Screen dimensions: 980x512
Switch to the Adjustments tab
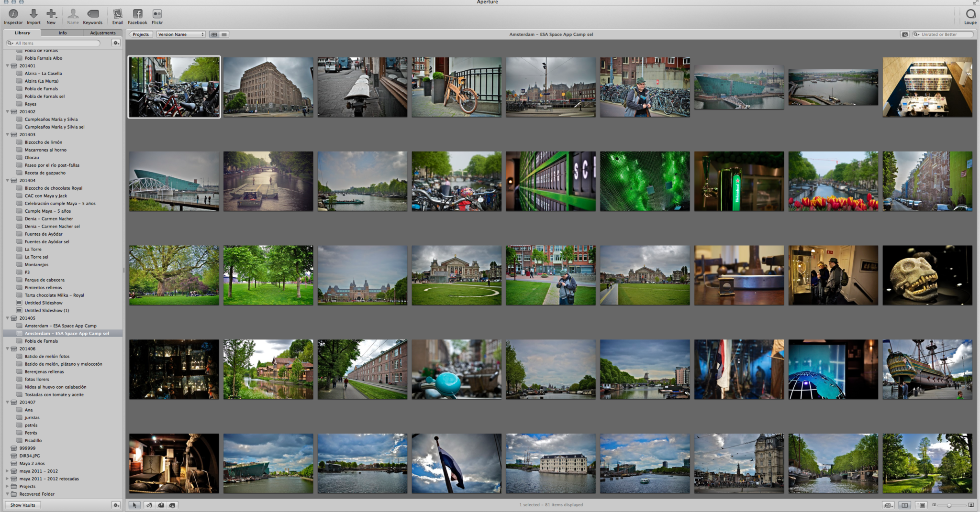pos(102,33)
